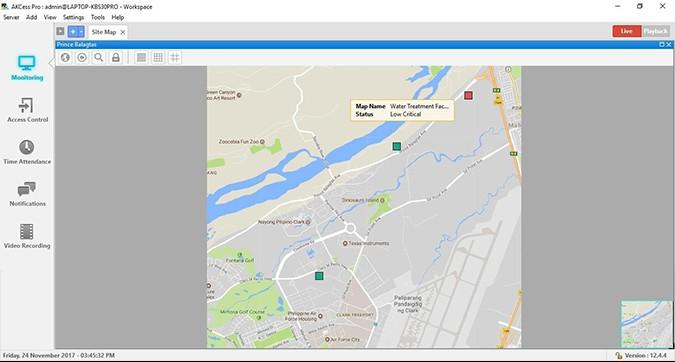675x362 pixels.
Task: Click the magnifier search icon in map toolbar
Action: [99, 57]
